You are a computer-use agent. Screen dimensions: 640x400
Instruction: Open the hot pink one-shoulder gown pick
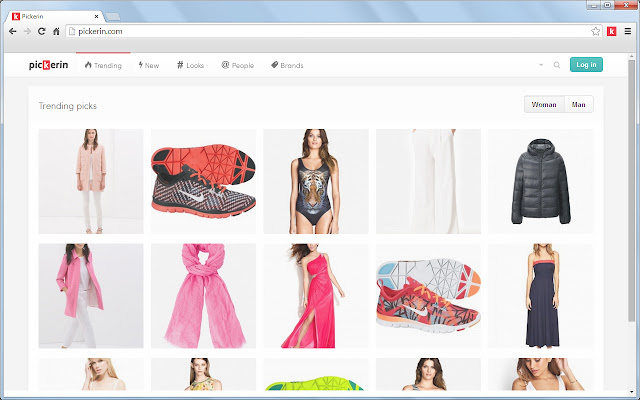[316, 296]
